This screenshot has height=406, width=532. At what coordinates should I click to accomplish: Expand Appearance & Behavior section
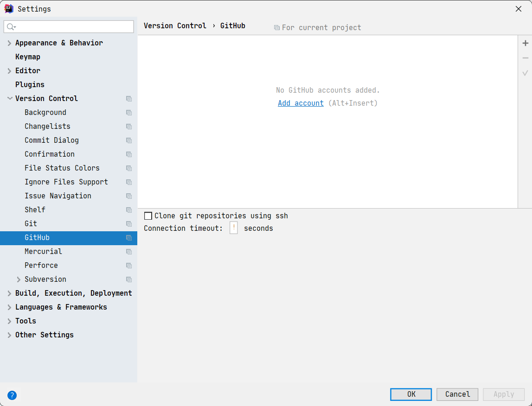(x=9, y=43)
